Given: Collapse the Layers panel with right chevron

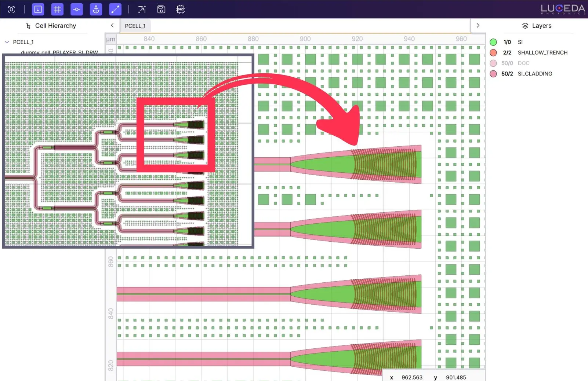Looking at the screenshot, I should click(x=478, y=25).
